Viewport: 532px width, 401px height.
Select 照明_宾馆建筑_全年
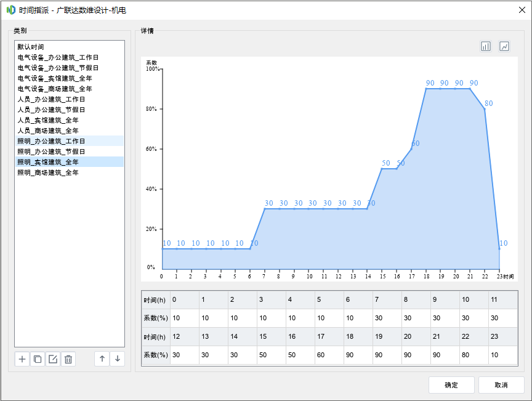(x=69, y=162)
